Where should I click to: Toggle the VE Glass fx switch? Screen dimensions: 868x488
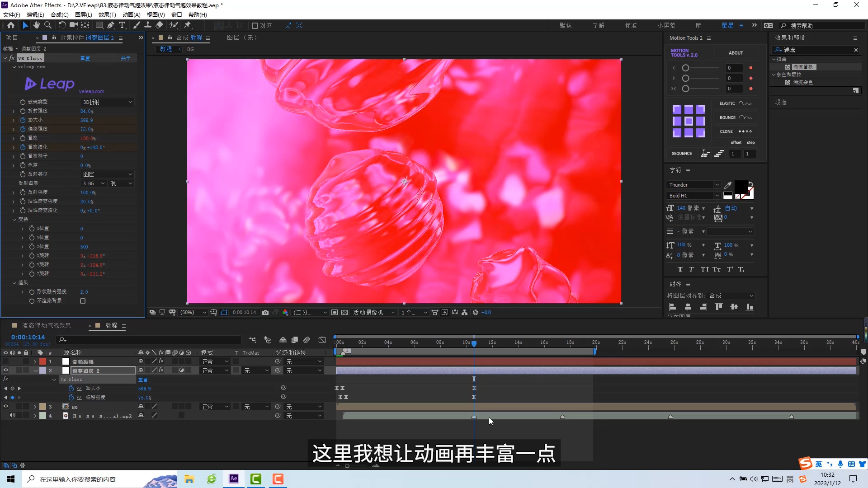[12, 58]
